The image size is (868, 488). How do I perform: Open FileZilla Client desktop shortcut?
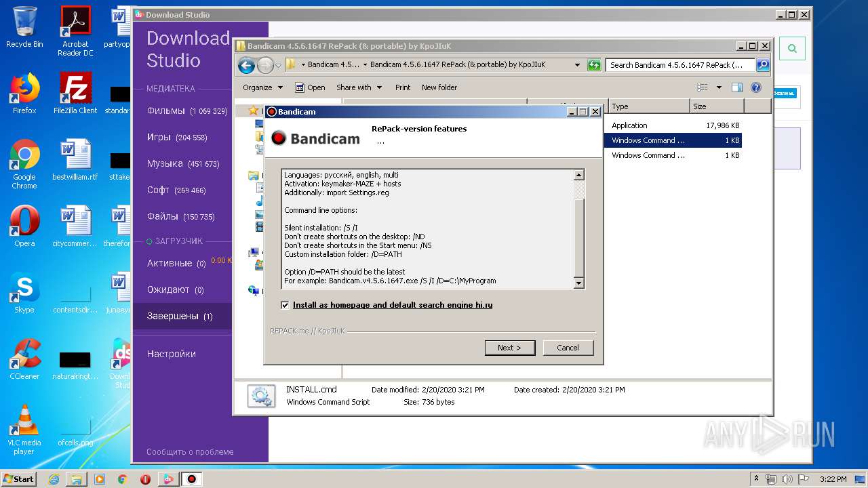[x=75, y=93]
